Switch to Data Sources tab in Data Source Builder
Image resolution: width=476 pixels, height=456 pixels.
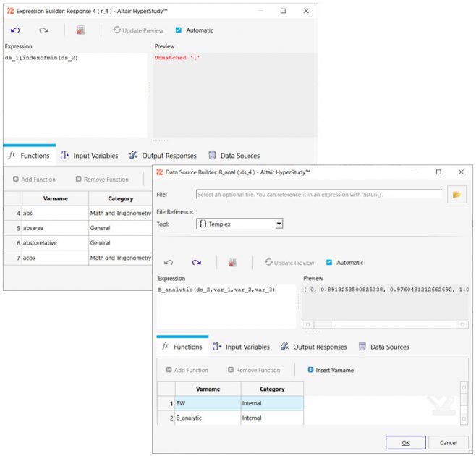383,347
